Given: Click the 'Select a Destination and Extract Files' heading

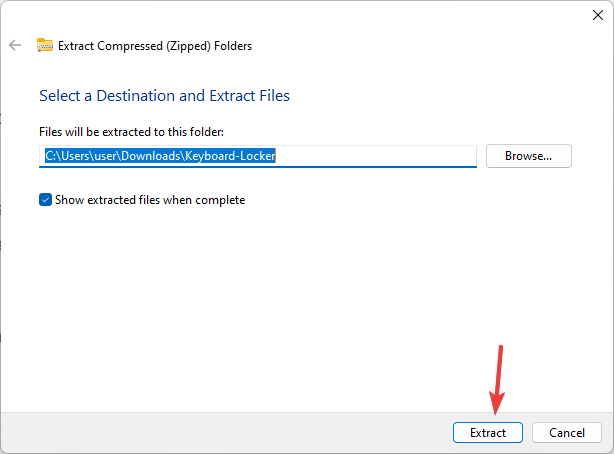Looking at the screenshot, I should 164,96.
